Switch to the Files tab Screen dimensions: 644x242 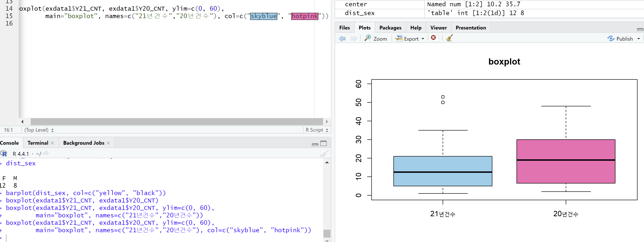coord(344,28)
